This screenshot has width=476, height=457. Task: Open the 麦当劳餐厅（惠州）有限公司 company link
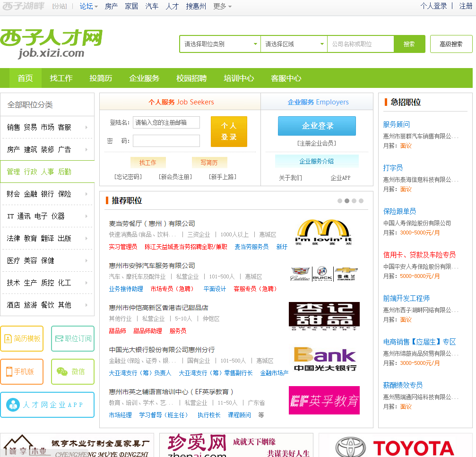pyautogui.click(x=152, y=224)
